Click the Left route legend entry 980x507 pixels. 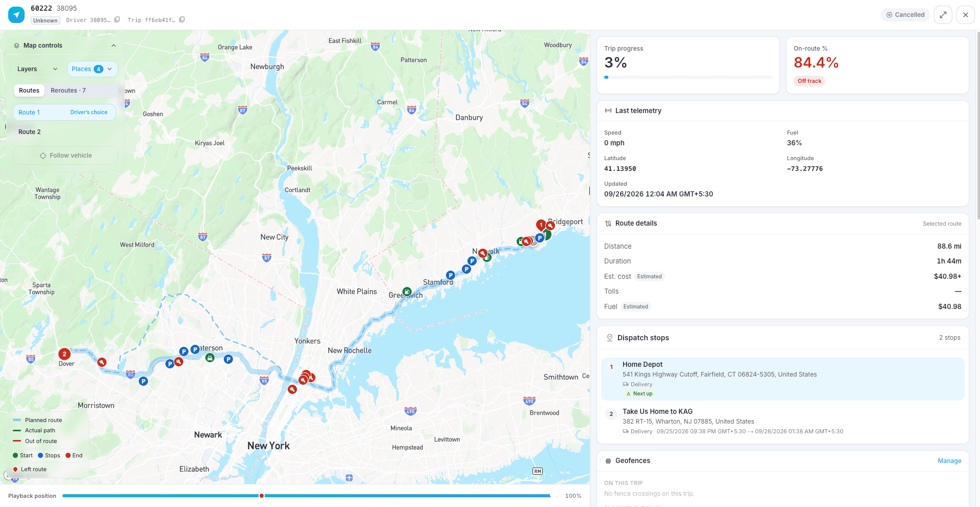[x=30, y=469]
